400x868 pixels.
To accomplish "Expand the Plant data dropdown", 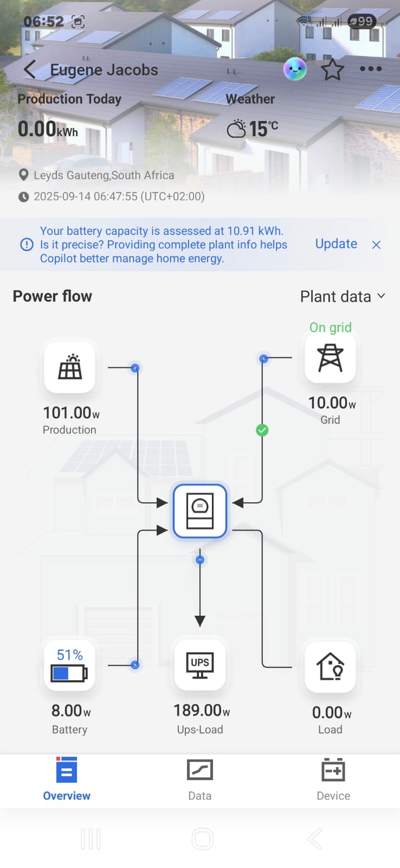I will (343, 296).
